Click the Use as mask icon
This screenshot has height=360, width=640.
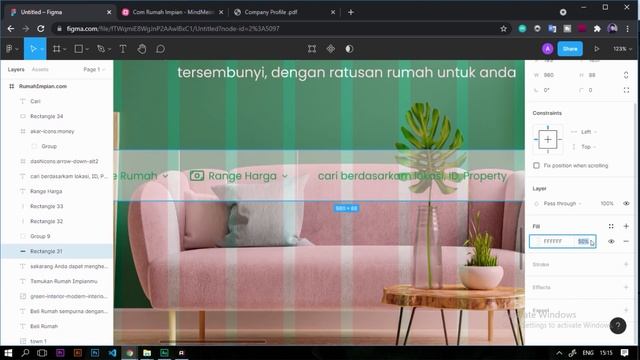[349, 49]
